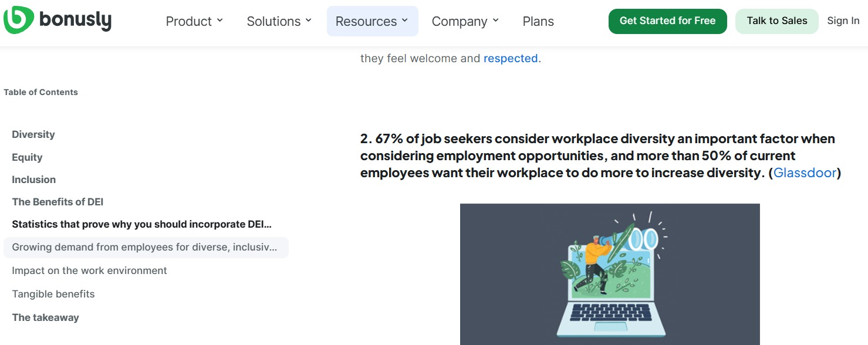Open the Resources dropdown chevron

[x=405, y=21]
